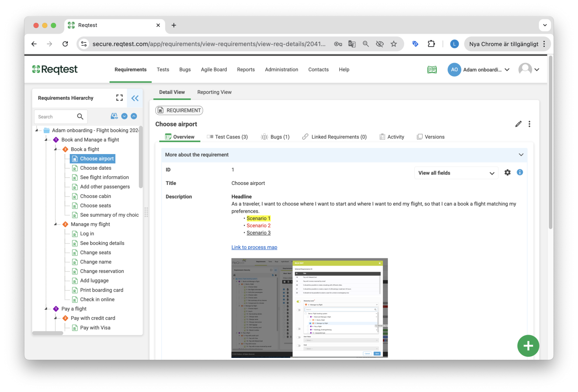
Task: Open the Administration menu
Action: tap(281, 69)
